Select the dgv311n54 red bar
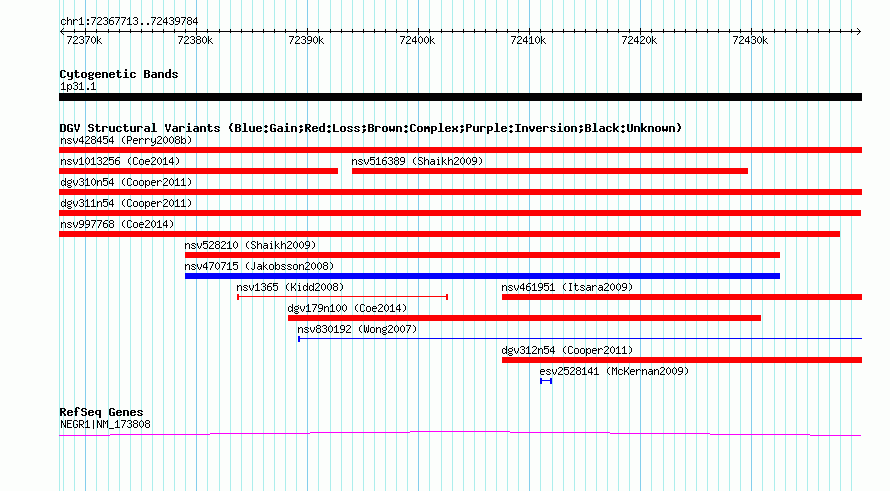Image resolution: width=890 pixels, height=491 pixels. click(x=460, y=213)
